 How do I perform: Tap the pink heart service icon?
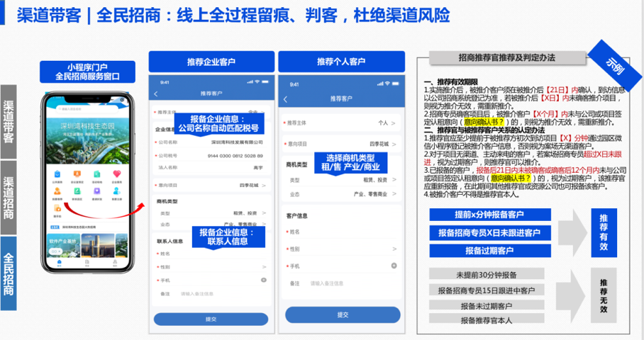116,174
